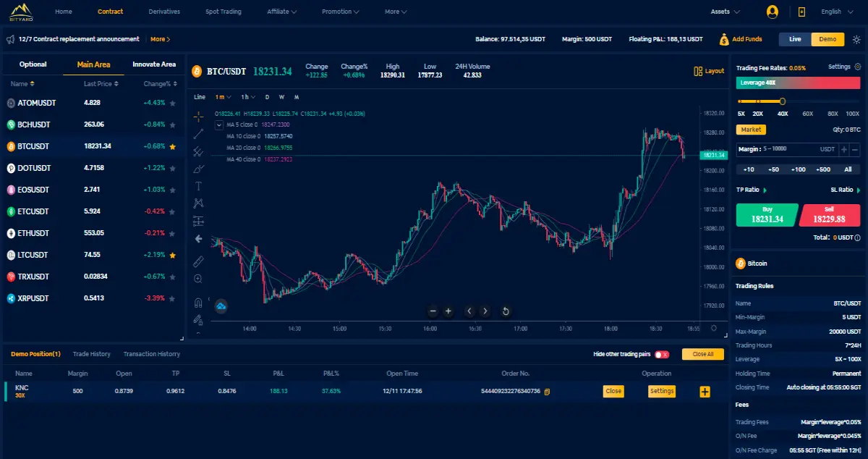Toggle Hide other trading pairs switch
This screenshot has height=459, width=868.
[662, 355]
